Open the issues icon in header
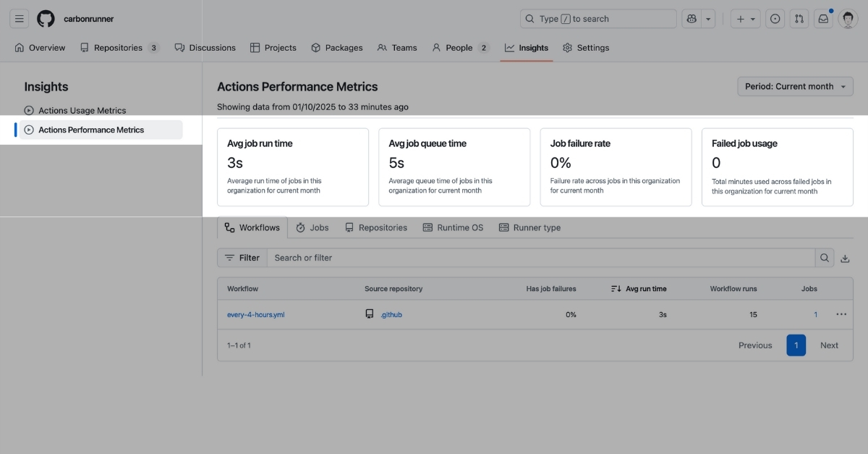The width and height of the screenshot is (868, 454). point(775,19)
